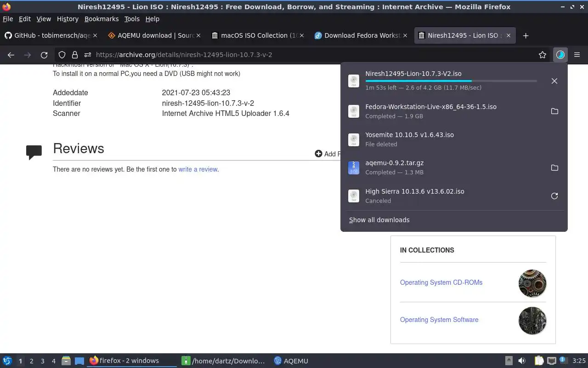Open the file manager taskbar launcher
This screenshot has width=588, height=368.
click(x=66, y=361)
